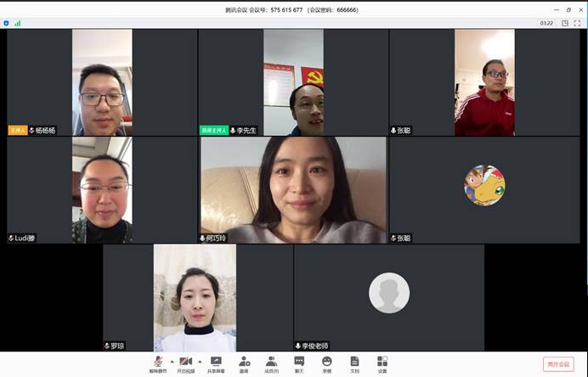Open the Members list panel
Image resolution: width=588 pixels, height=377 pixels.
pyautogui.click(x=271, y=363)
